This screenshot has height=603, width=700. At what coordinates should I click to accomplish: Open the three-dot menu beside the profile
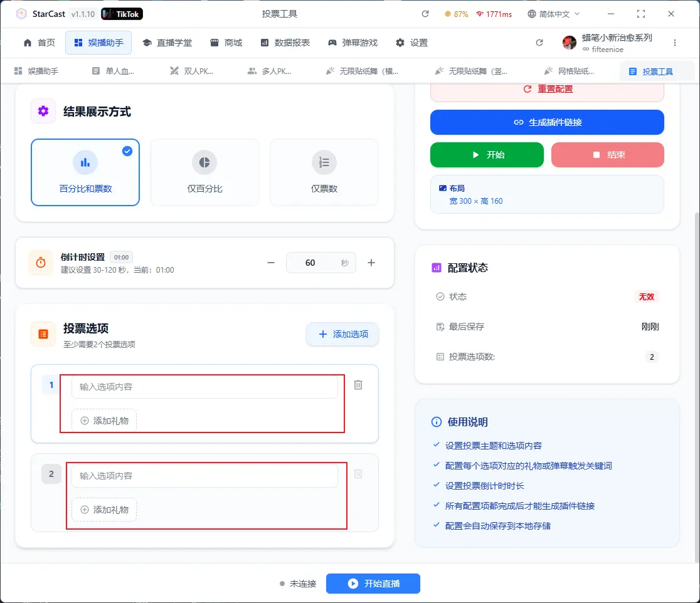click(x=675, y=43)
